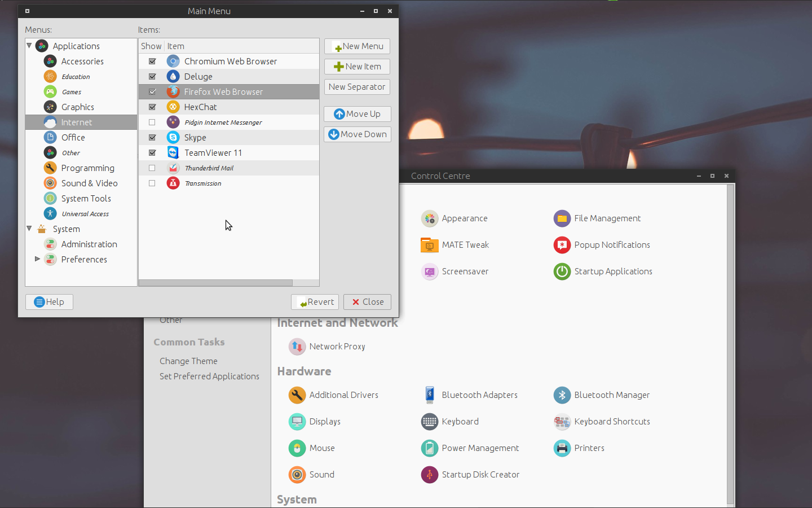Viewport: 812px width, 508px height.
Task: Open Keyboard icon in Control Centre
Action: 430,422
